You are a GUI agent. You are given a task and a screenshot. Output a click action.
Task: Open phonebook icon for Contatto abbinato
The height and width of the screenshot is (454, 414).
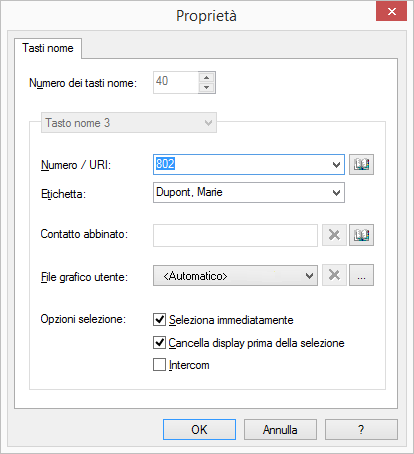[x=361, y=235]
